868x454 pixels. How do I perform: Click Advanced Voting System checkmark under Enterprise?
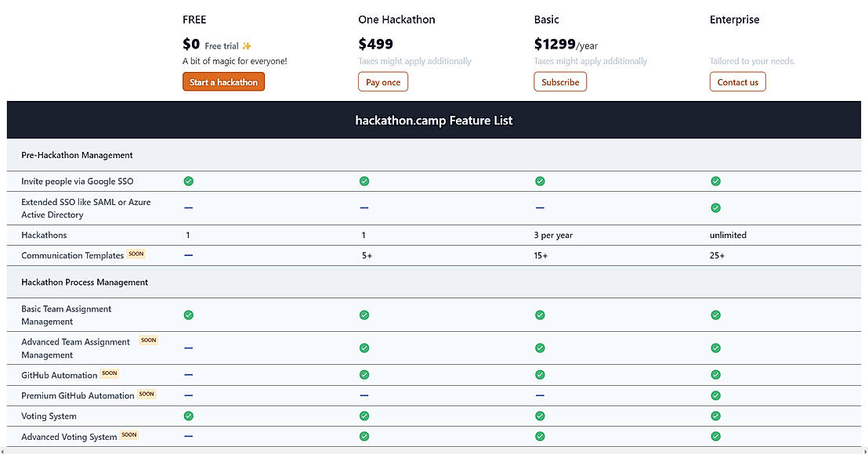coord(715,436)
